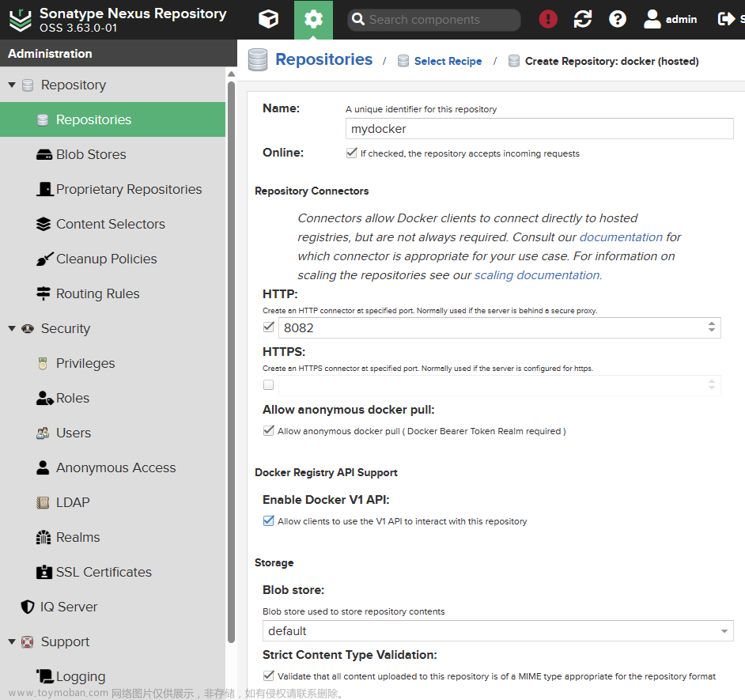Select Repositories in the sidebar
The height and width of the screenshot is (700, 745).
[112, 119]
